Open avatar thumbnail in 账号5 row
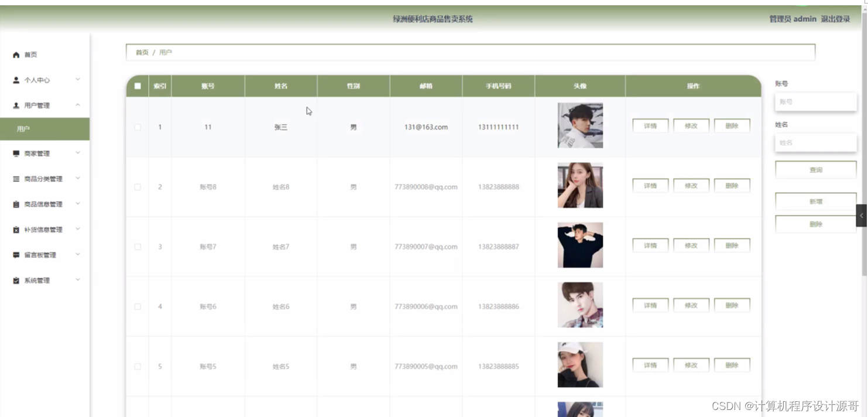 pyautogui.click(x=580, y=364)
